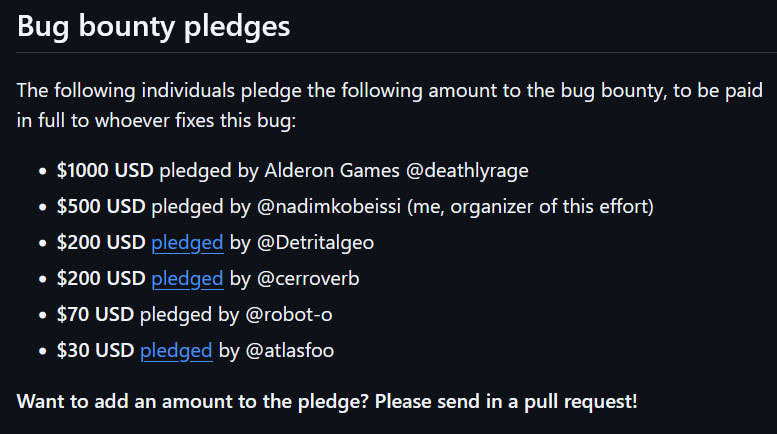777x434 pixels.
Task: Click the $500 USD pledge amount
Action: click(x=101, y=206)
